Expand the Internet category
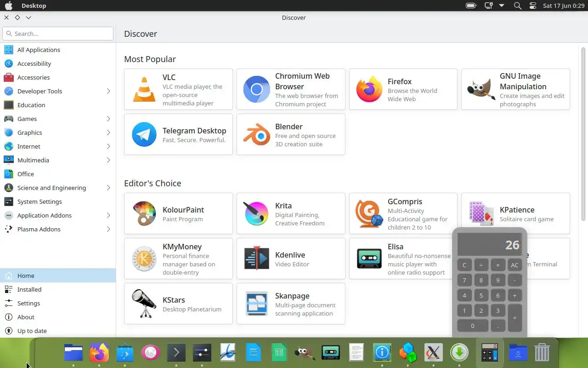Screen dimensions: 588x368 tap(108, 146)
